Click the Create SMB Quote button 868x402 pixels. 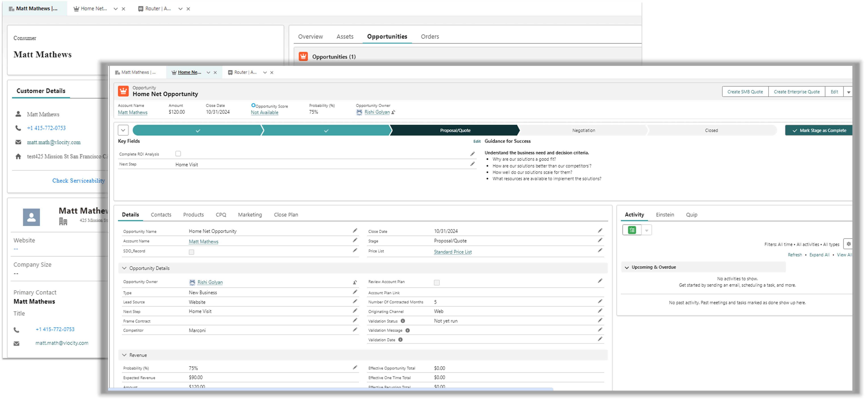pos(745,92)
